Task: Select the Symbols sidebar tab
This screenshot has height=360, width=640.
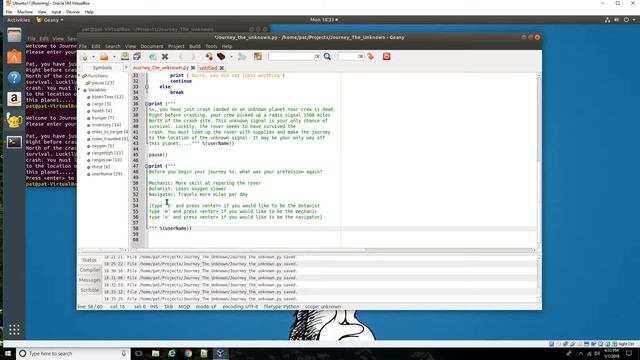Action: pos(102,68)
